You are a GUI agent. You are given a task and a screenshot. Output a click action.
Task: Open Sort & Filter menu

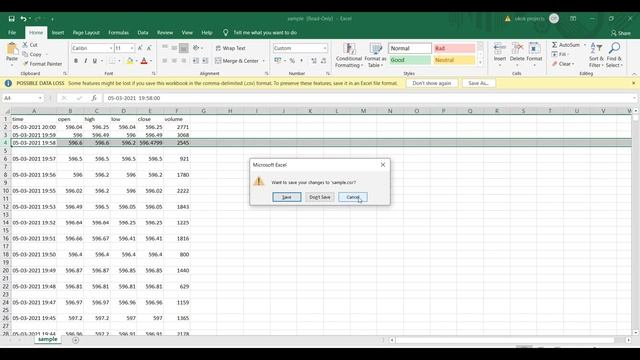point(596,55)
